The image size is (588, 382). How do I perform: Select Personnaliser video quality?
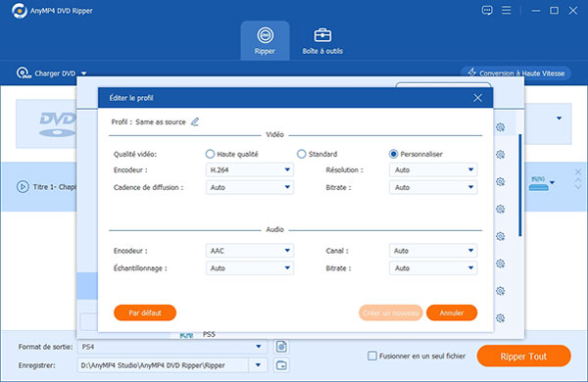(x=393, y=154)
